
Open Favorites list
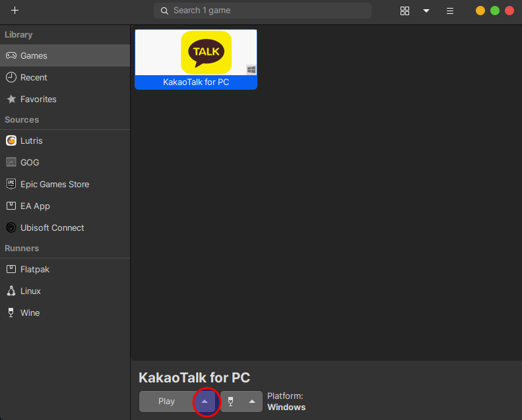tap(38, 99)
